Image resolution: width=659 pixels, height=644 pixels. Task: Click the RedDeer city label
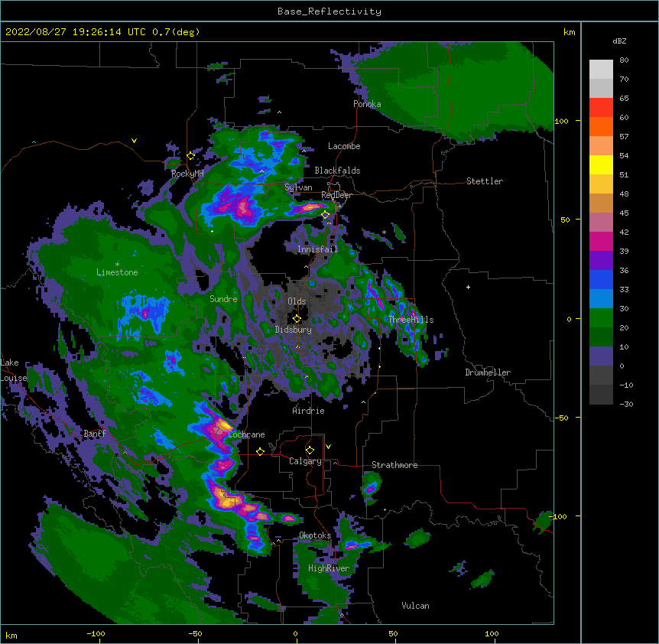pyautogui.click(x=336, y=195)
